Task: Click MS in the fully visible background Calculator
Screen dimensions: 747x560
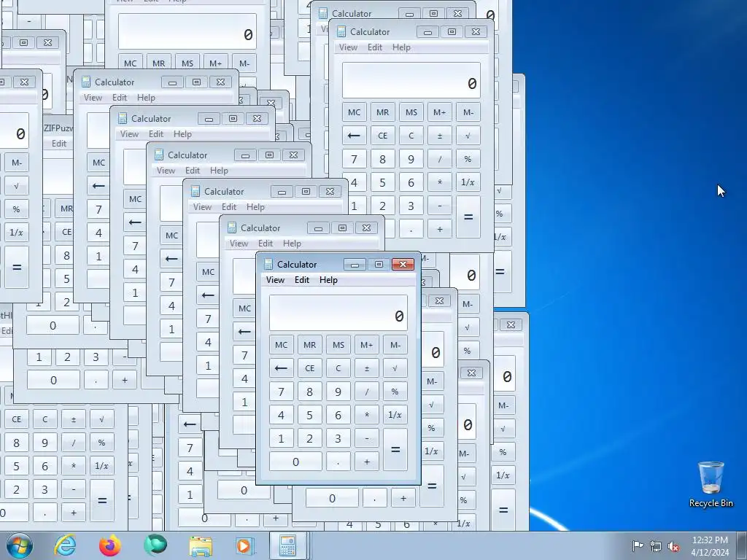Action: (x=411, y=112)
